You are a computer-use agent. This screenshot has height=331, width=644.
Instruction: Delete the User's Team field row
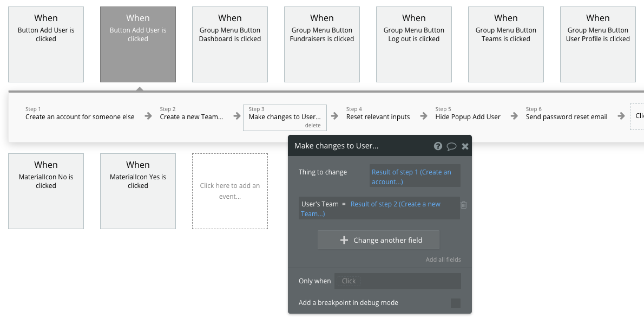[464, 205]
